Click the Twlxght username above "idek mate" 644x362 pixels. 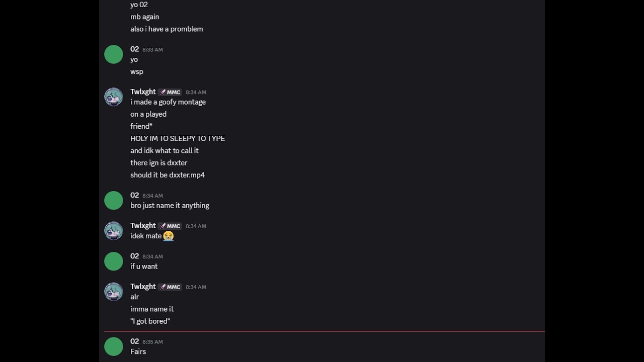click(x=143, y=226)
